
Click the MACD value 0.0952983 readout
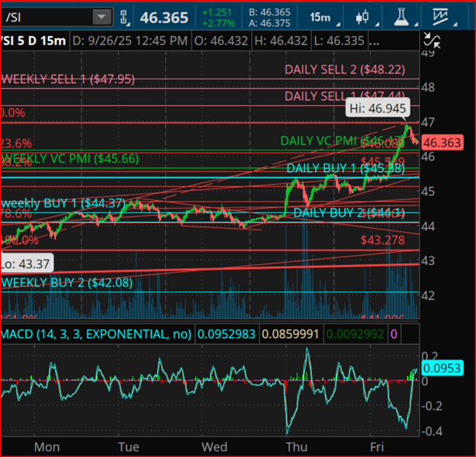point(226,333)
